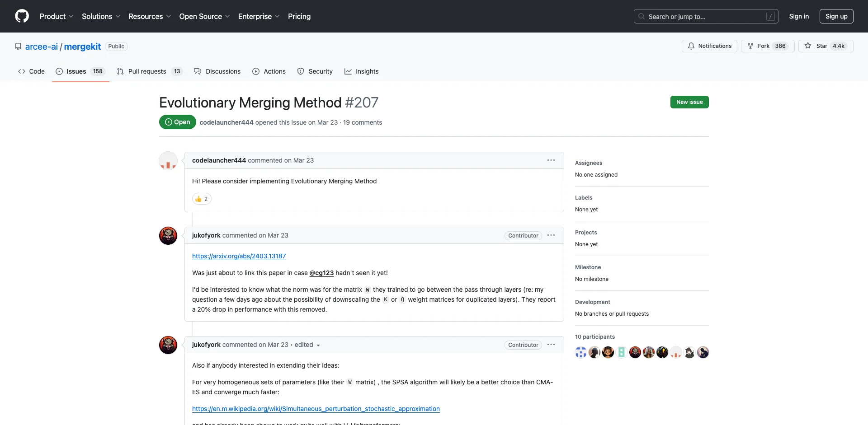
Task: Expand the Product menu
Action: (57, 16)
